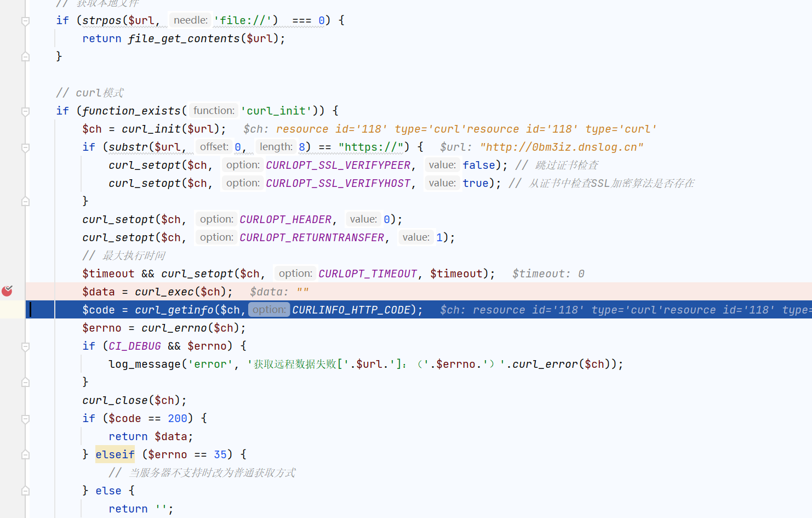Click the CURLOPT_TIMEOUT constant
812x518 pixels.
pos(368,274)
